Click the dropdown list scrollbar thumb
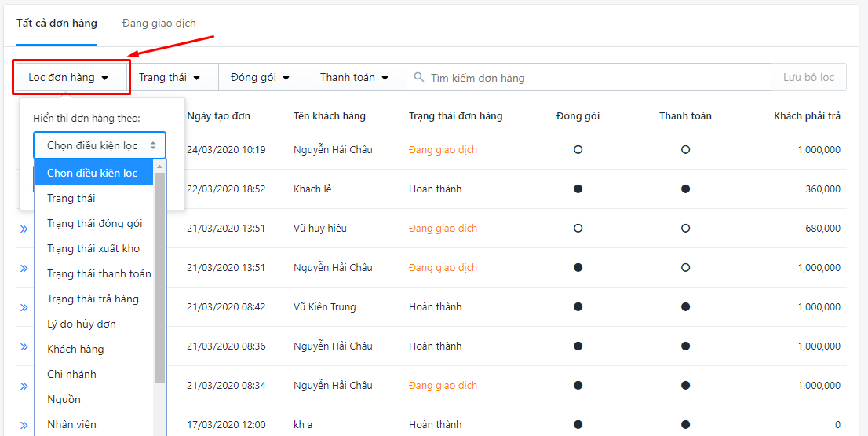 (x=159, y=277)
